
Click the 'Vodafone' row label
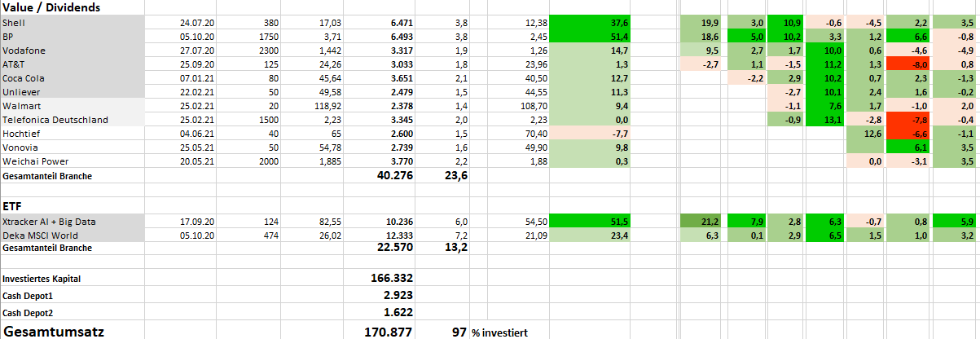[73, 51]
